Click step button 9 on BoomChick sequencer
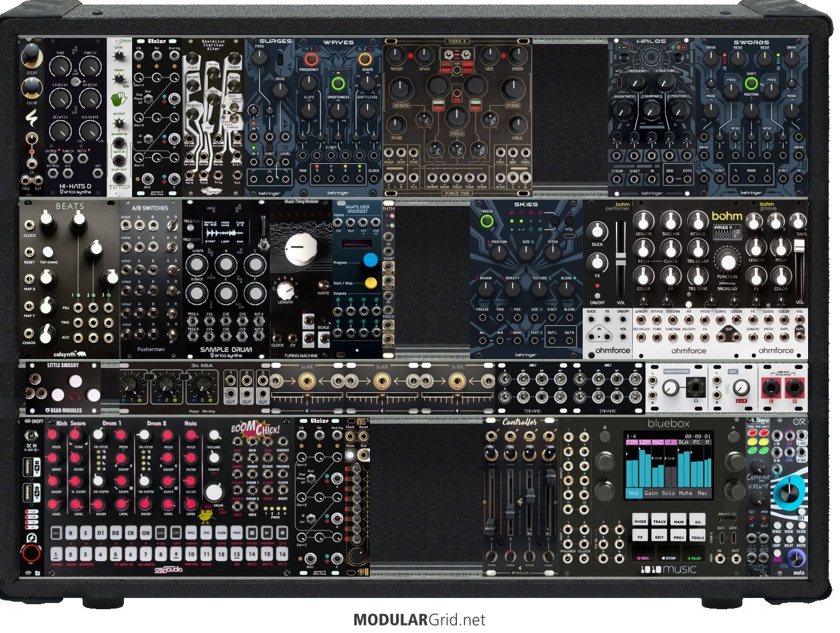Screen dimensions: 840x633 [x=177, y=554]
